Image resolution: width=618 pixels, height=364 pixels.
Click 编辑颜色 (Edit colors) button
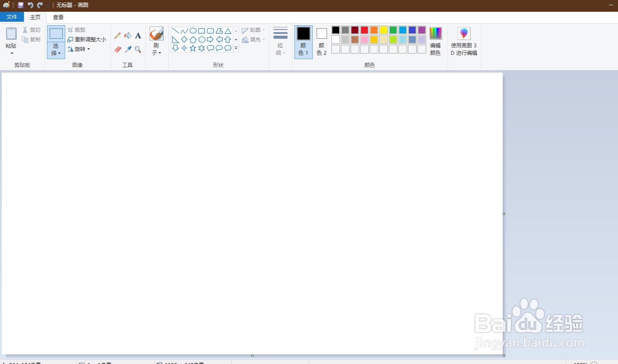pos(435,41)
